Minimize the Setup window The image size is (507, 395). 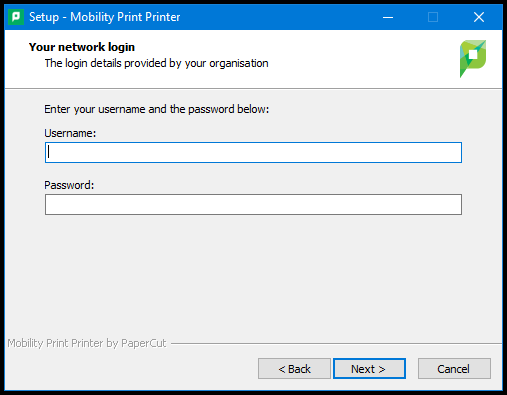pos(388,17)
